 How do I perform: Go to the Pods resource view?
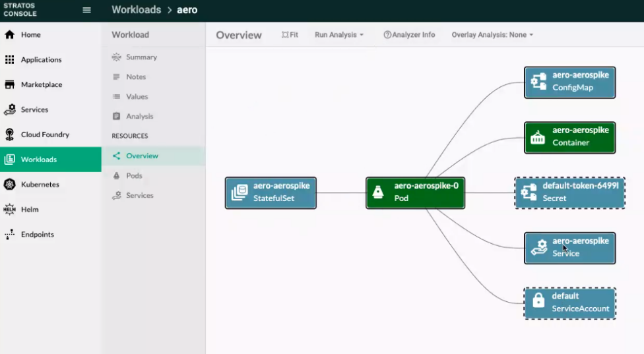click(134, 176)
